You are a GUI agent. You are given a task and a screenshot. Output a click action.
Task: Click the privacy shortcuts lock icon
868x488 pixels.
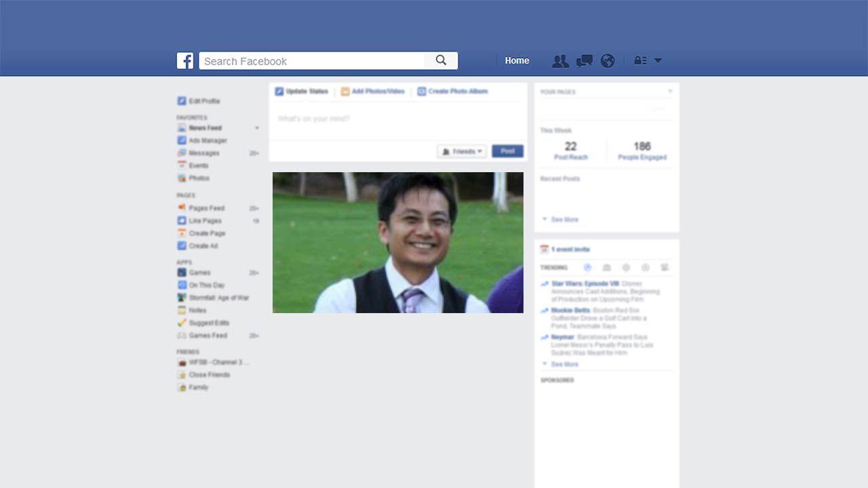[640, 61]
